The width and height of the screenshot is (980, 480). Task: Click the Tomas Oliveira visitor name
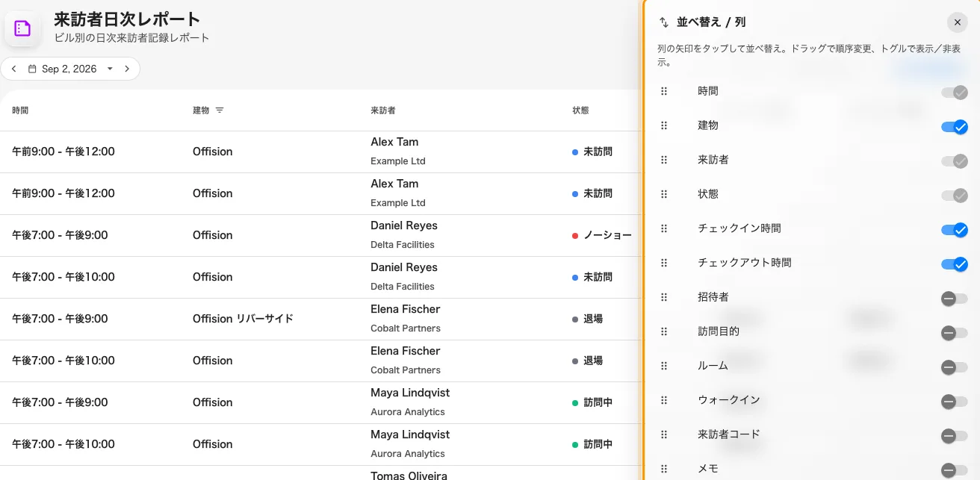click(410, 476)
